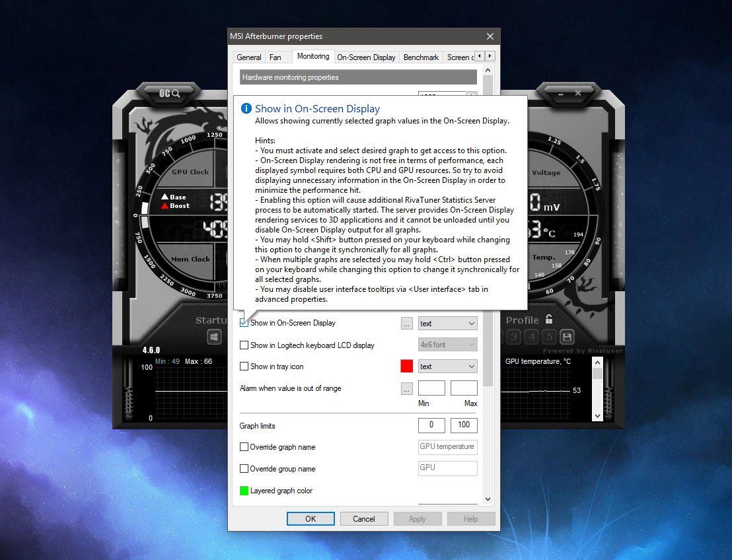Image resolution: width=732 pixels, height=560 pixels.
Task: Enable Show in tray icon checkbox
Action: [244, 367]
